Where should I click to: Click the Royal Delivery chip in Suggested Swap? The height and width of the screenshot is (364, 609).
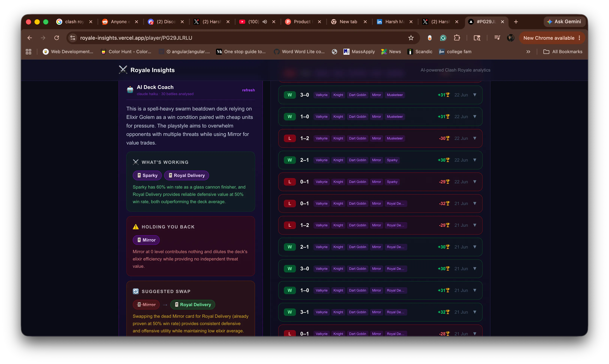coord(193,304)
